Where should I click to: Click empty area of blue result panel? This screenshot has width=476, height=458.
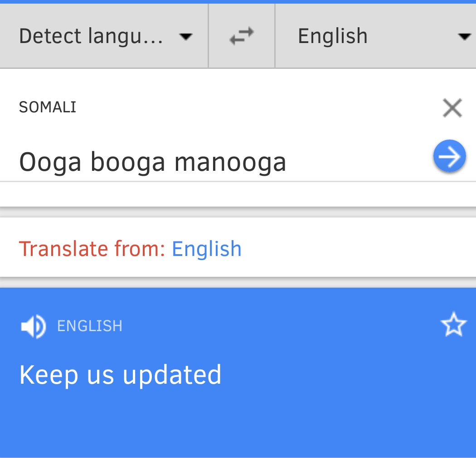click(317, 417)
